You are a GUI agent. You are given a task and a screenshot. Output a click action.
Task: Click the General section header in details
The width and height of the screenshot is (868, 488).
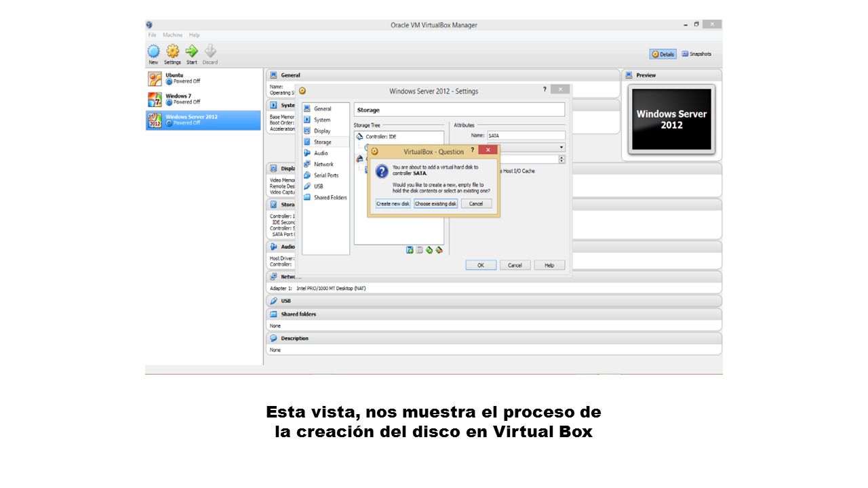point(442,75)
